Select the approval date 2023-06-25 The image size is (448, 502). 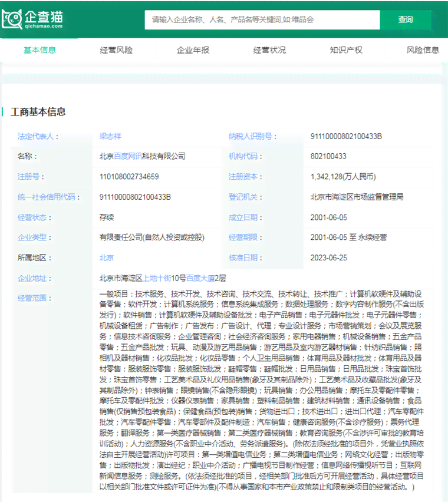point(329,257)
